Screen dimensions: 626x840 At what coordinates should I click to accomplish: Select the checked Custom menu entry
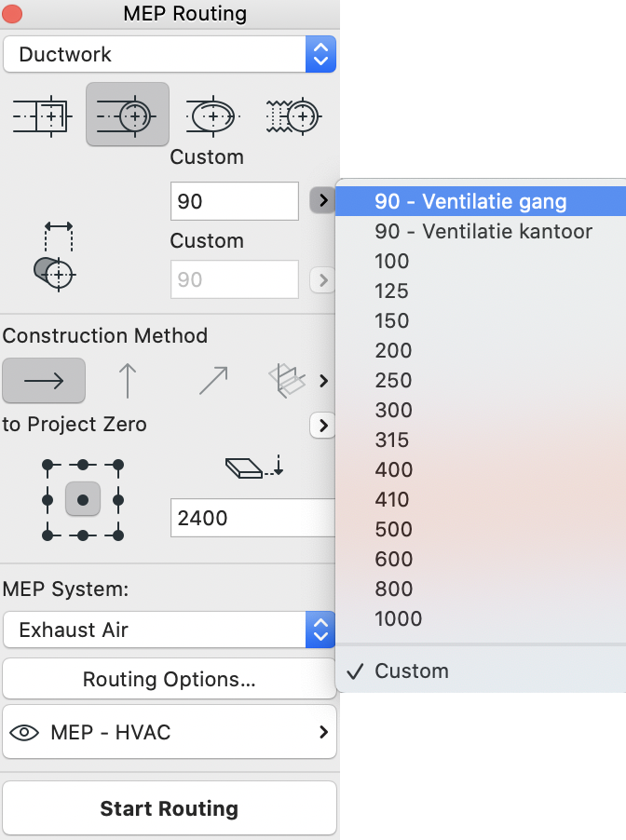[x=412, y=671]
